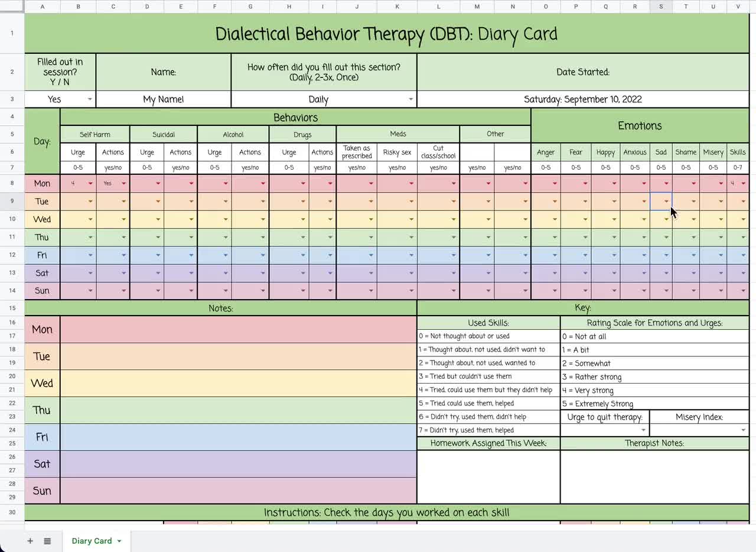This screenshot has width=756, height=552.
Task: Open Monday's Self Harm Actions 'Yes' dropdown
Action: tap(124, 183)
